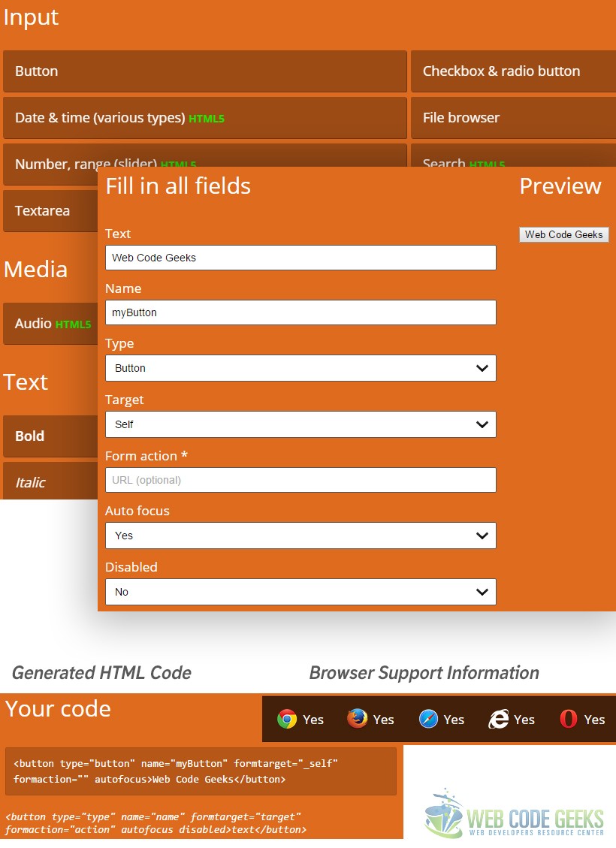Viewport: 616px width, 848px height.
Task: Open the Button input generator
Action: click(x=205, y=71)
